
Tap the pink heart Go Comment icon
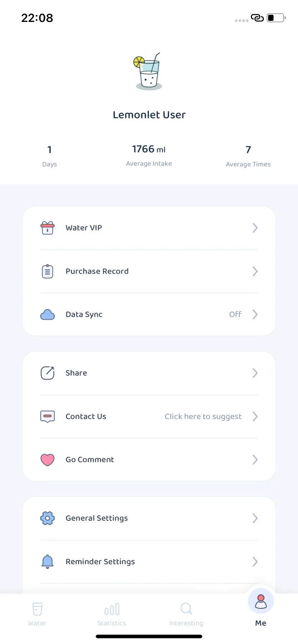48,460
